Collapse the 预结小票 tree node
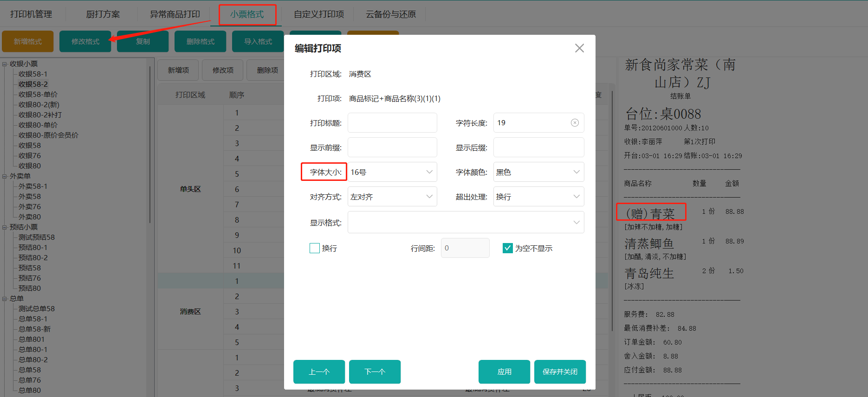 point(5,227)
